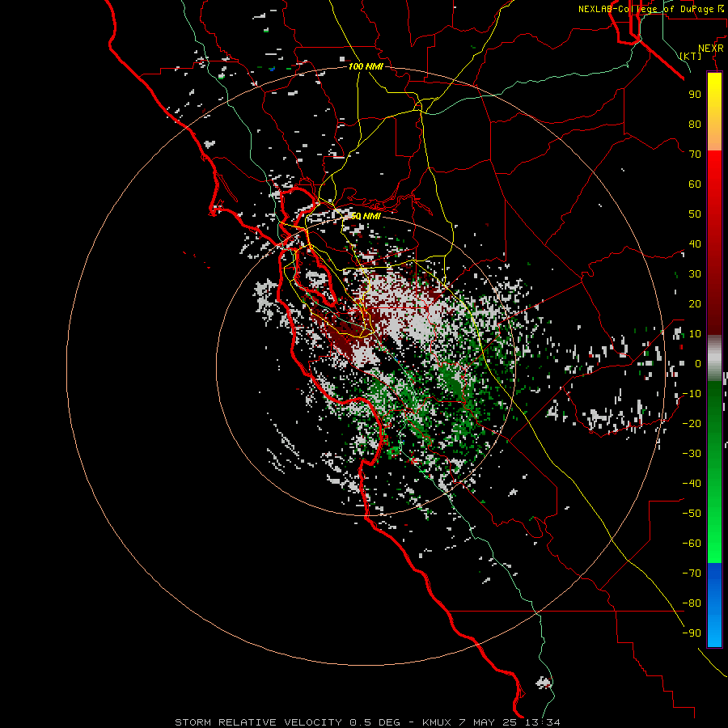Click the positive 10 scale value
Screen dimensions: 728x728
[695, 334]
